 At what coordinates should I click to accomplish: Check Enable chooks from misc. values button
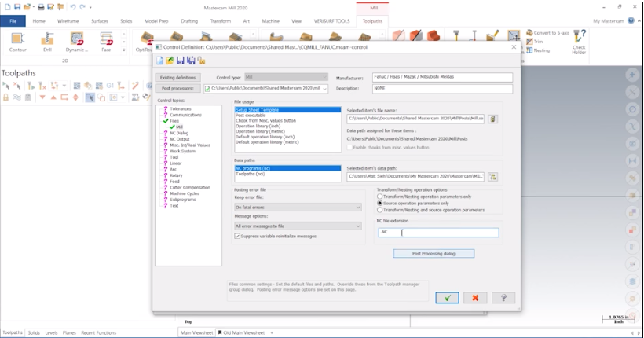349,147
